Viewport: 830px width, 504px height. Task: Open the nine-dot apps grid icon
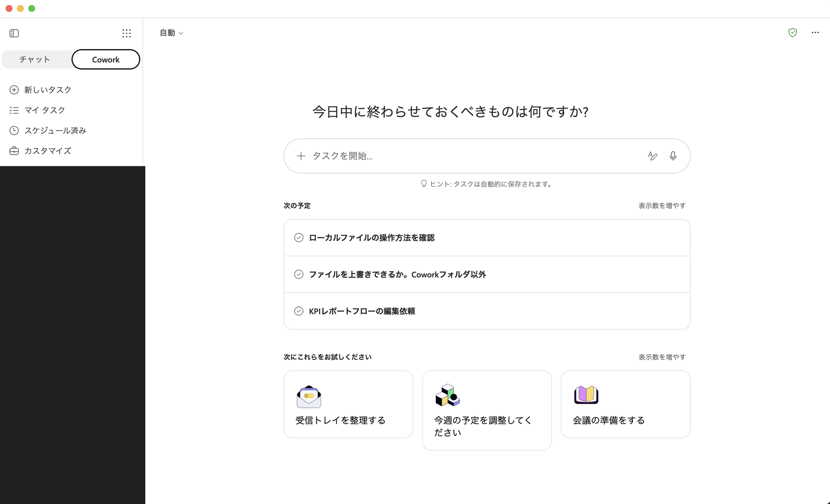tap(127, 33)
